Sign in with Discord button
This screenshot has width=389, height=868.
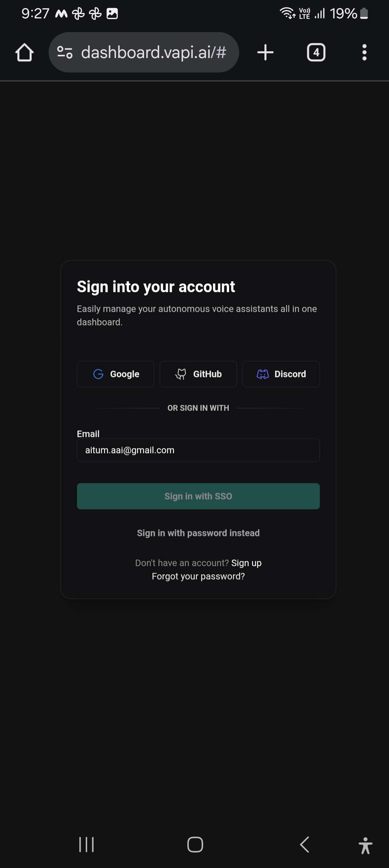point(281,374)
